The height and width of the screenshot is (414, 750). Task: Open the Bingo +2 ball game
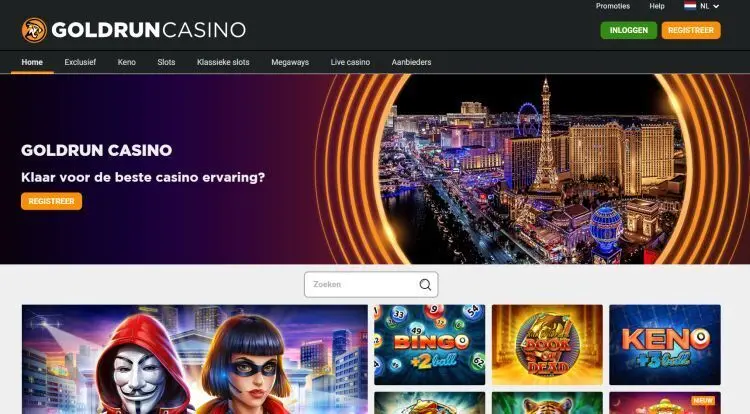[x=430, y=345]
